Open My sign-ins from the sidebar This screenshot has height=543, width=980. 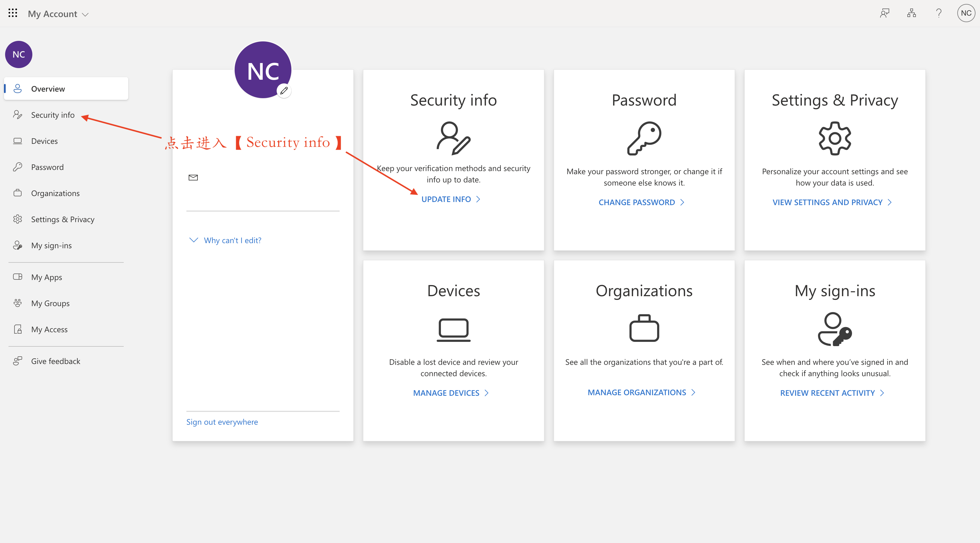pos(51,245)
